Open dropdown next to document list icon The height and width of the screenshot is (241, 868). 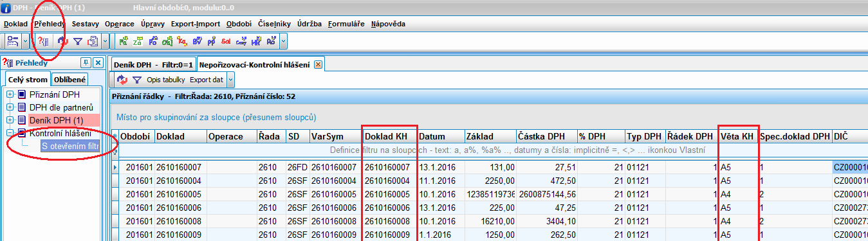click(25, 42)
